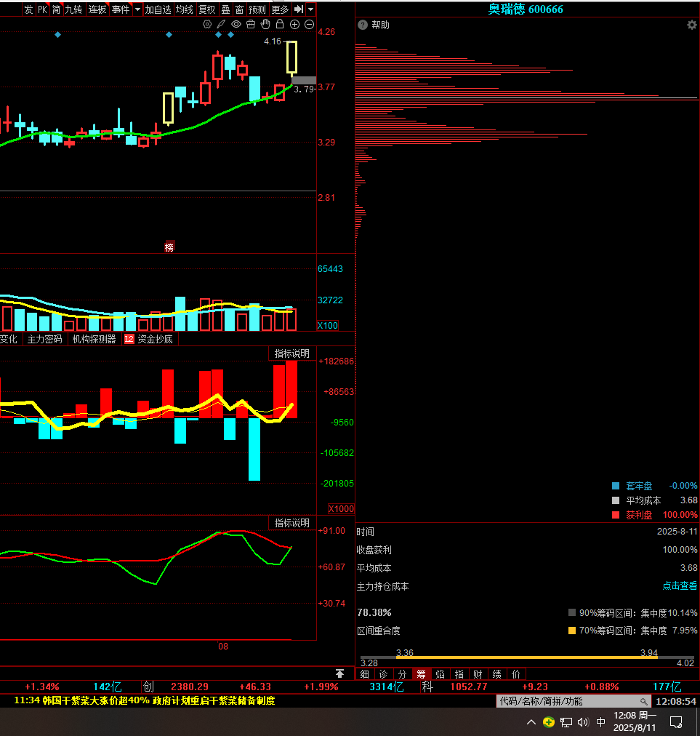
Task: Toggle the eye visibility icon on chart
Action: 236,25
